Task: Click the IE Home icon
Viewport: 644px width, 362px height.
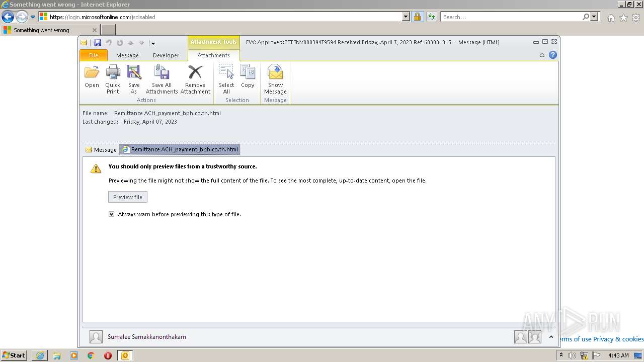Action: coord(611,18)
